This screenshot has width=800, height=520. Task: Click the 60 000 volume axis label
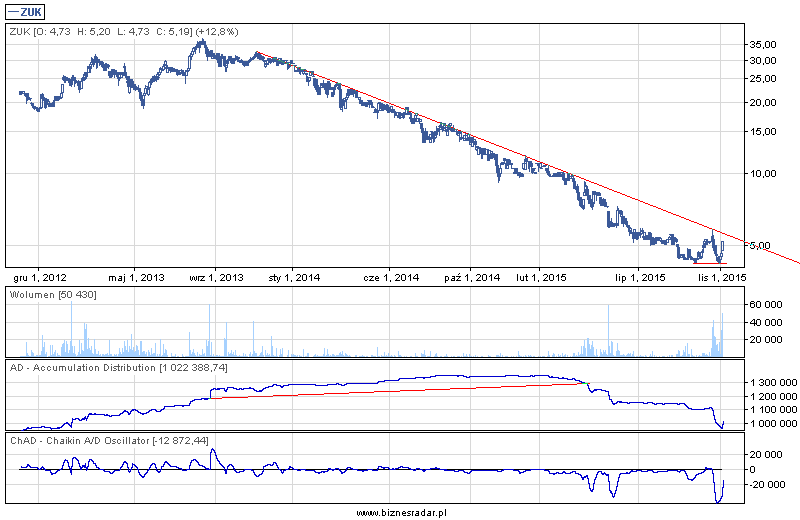pyautogui.click(x=765, y=304)
